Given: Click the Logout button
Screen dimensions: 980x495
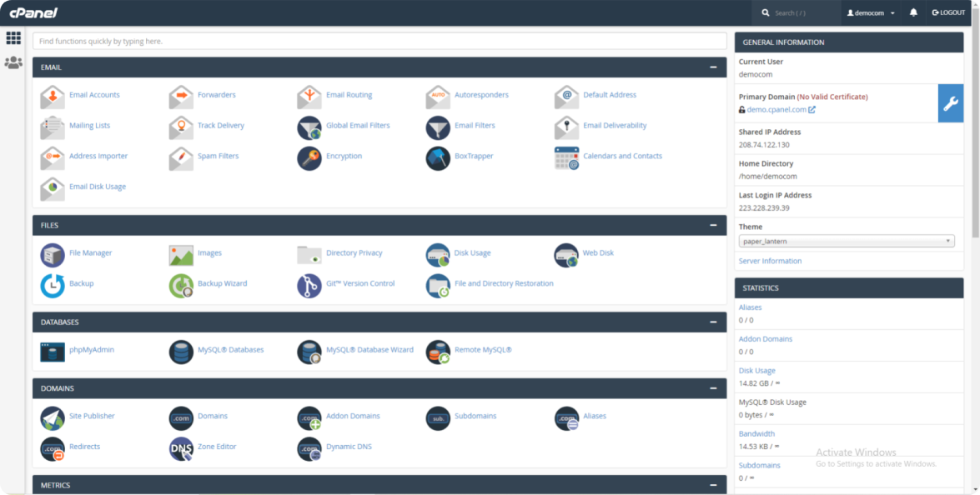Looking at the screenshot, I should (948, 12).
